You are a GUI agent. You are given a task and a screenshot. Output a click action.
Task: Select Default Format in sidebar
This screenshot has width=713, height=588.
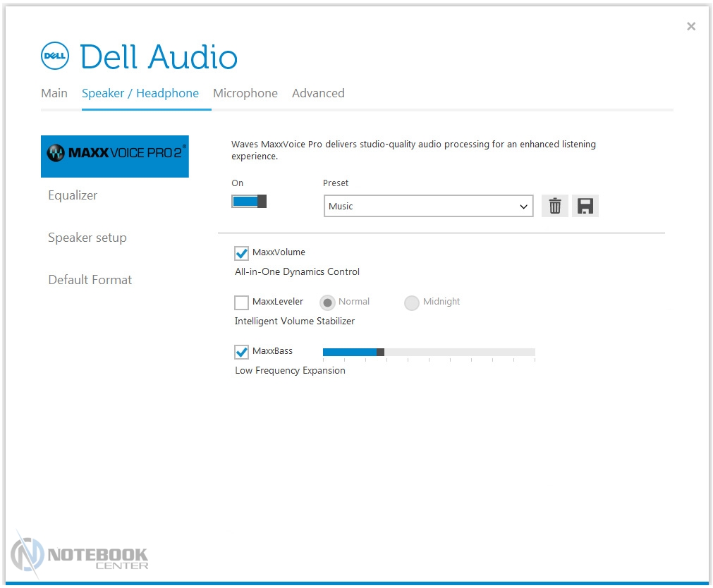pos(90,280)
